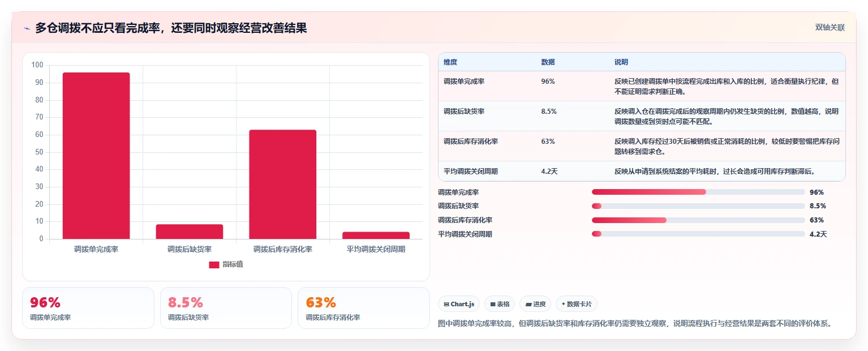The image size is (868, 351).
Task: Click the description starting 反映已创建调拨单
Action: point(727,86)
